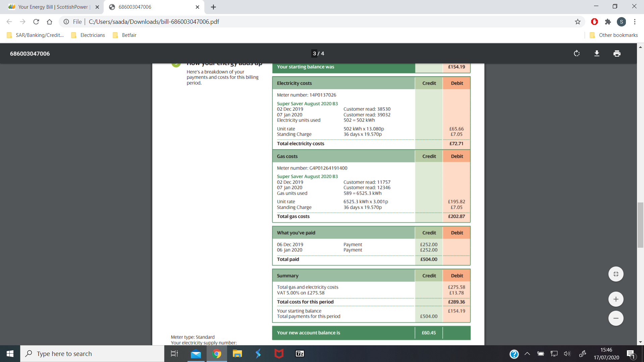Image resolution: width=644 pixels, height=362 pixels.
Task: Bookmark this page with the star icon
Action: tap(578, 22)
